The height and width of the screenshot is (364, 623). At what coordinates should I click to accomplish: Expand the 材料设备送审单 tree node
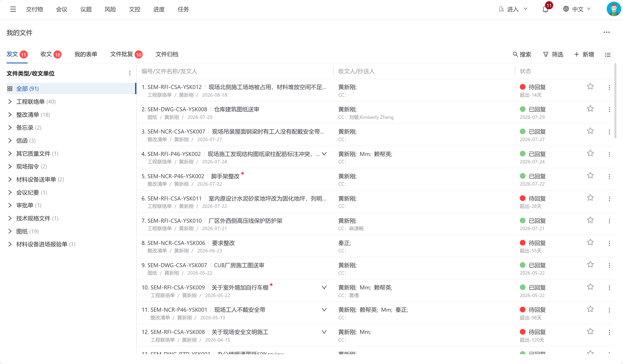click(x=10, y=179)
